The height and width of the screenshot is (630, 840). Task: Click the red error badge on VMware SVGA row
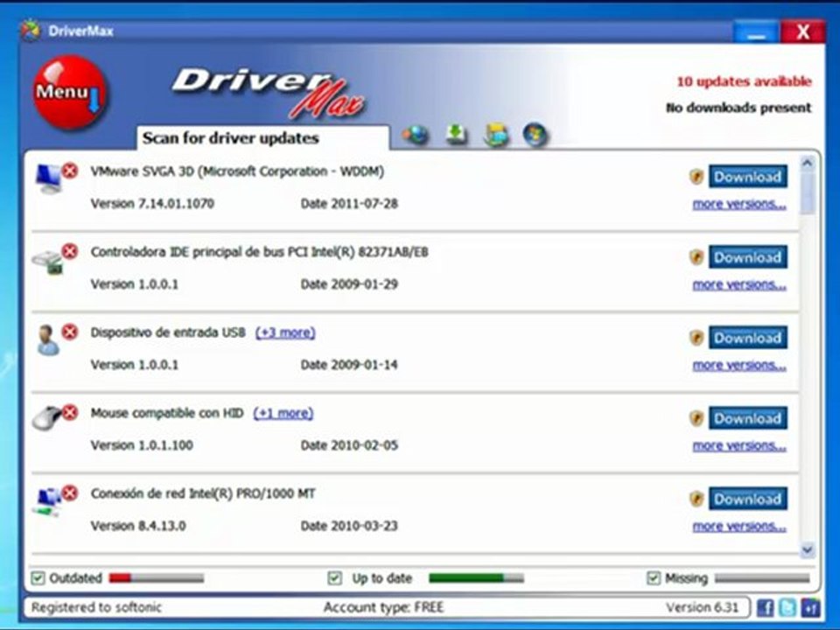(70, 171)
